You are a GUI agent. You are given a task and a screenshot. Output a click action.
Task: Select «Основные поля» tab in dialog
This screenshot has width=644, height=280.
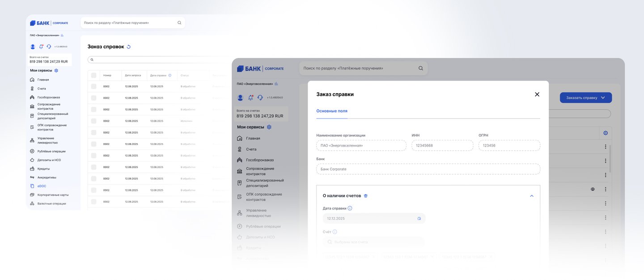click(332, 111)
